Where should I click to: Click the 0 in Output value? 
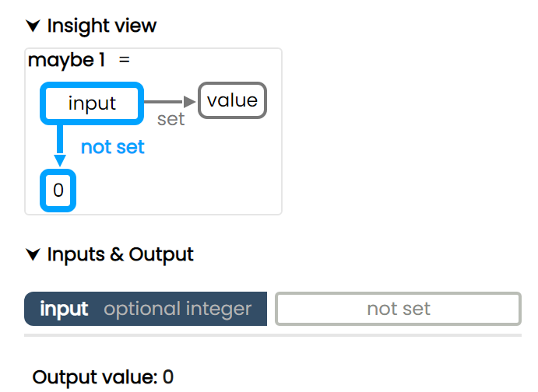coord(168,378)
